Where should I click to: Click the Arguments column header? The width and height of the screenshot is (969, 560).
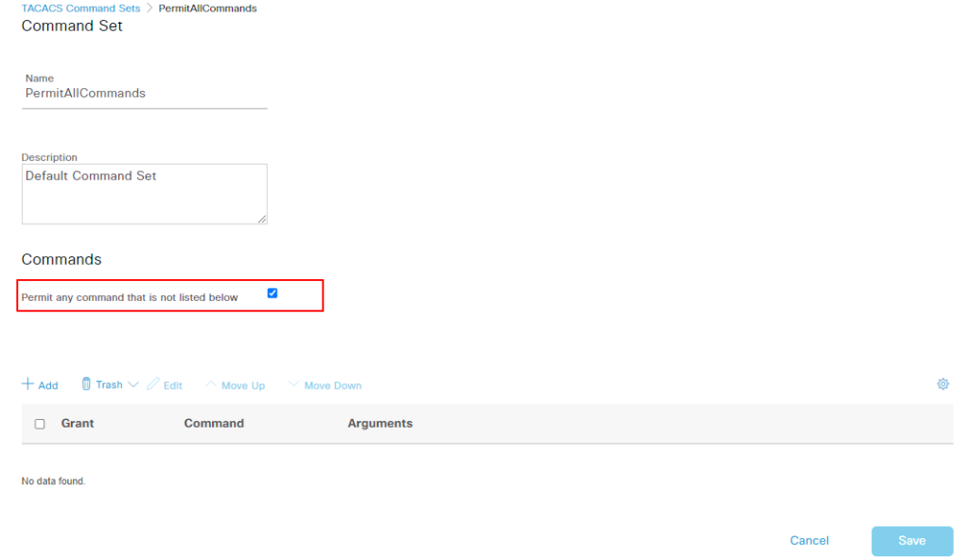pos(379,424)
